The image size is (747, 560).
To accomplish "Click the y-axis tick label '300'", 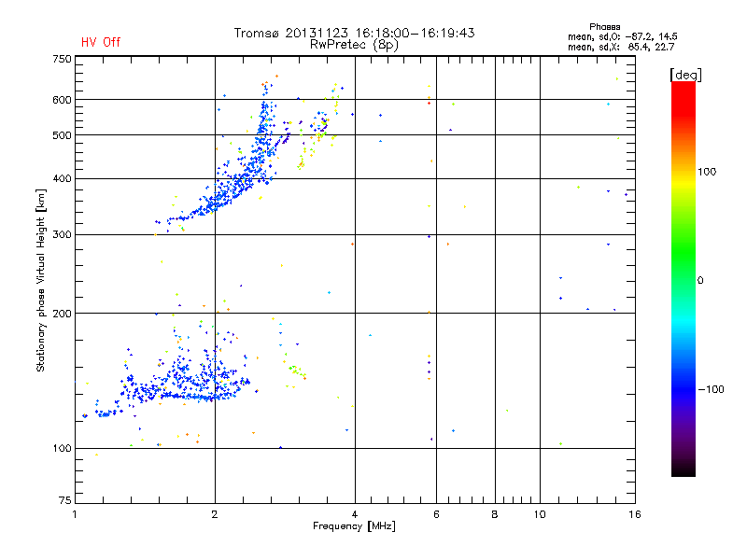I will click(x=62, y=235).
